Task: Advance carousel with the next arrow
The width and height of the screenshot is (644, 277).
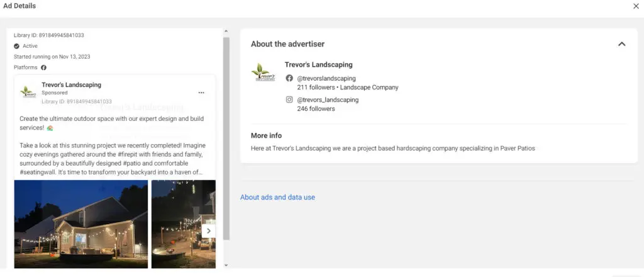Action: click(x=208, y=231)
